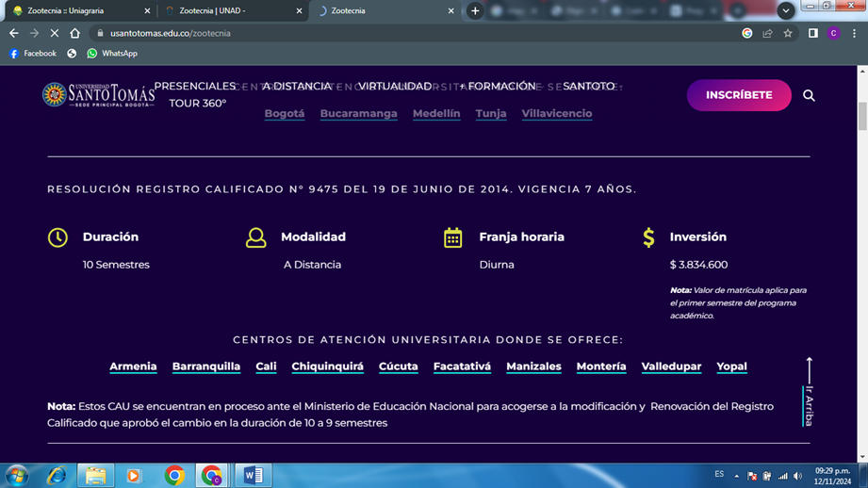Click the website search magnifier icon
The image size is (868, 488).
(x=809, y=95)
